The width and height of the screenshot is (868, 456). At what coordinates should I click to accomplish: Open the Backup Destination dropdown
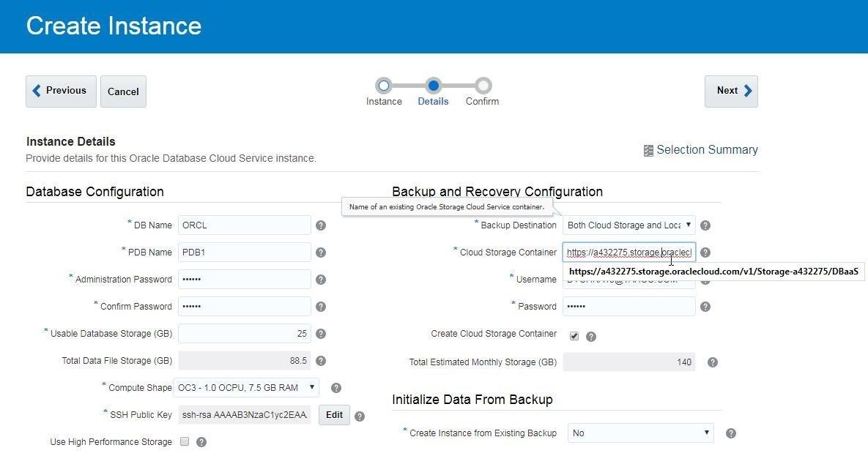pos(629,225)
